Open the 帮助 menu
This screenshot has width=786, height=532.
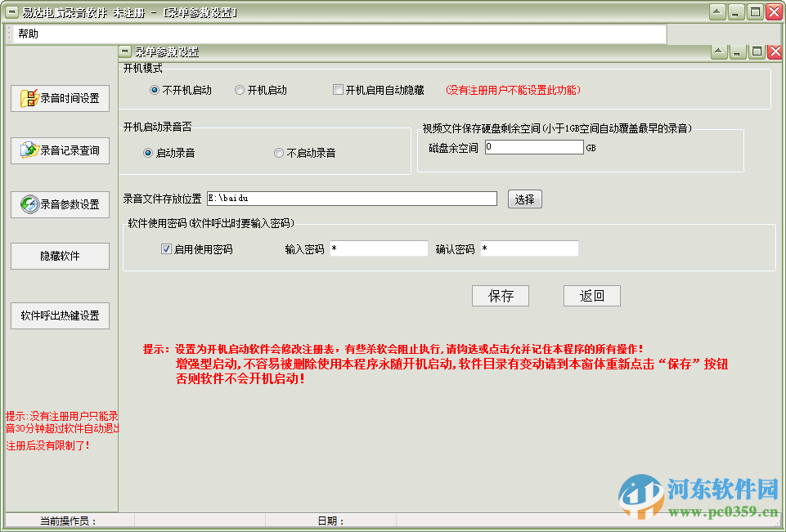click(x=28, y=34)
